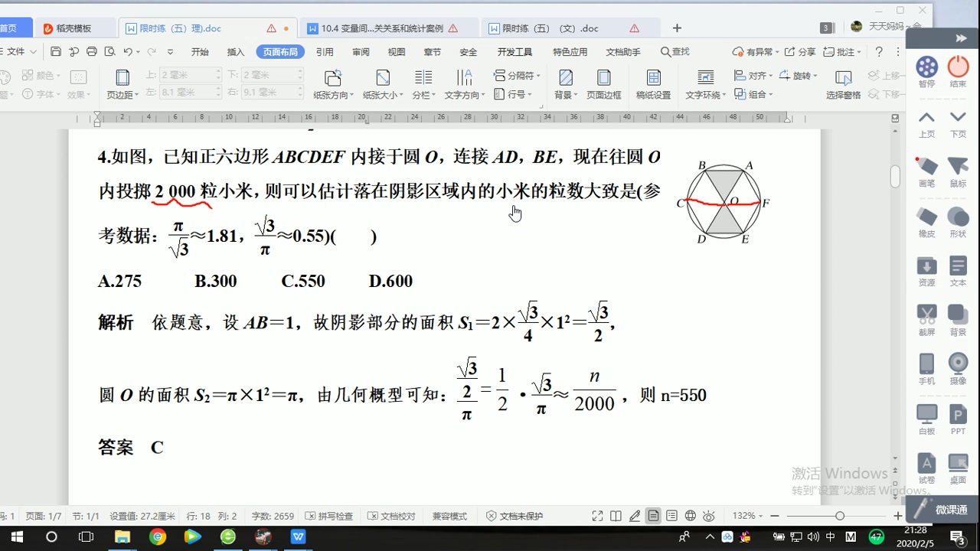The image size is (980, 551).
Task: Click 上页 previous page button
Action: [x=927, y=122]
